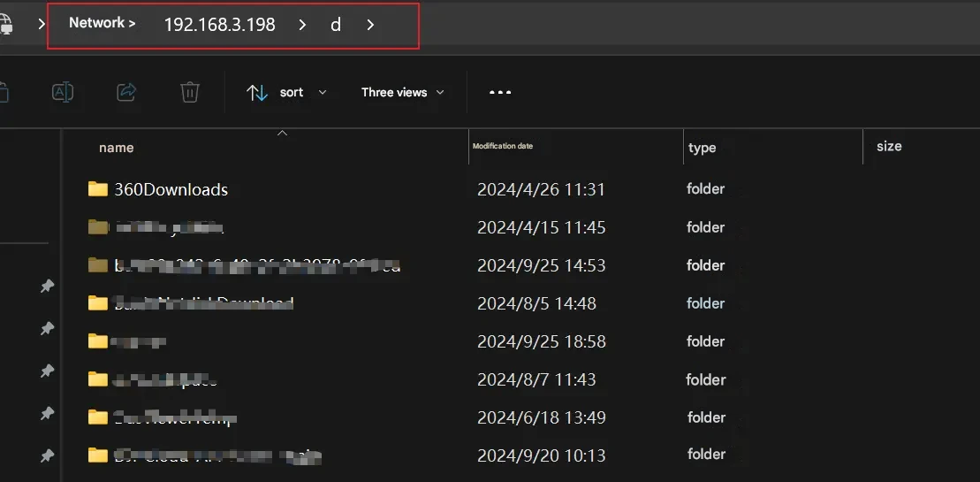Click the size column header
Viewport: 980px width, 482px height.
889,146
